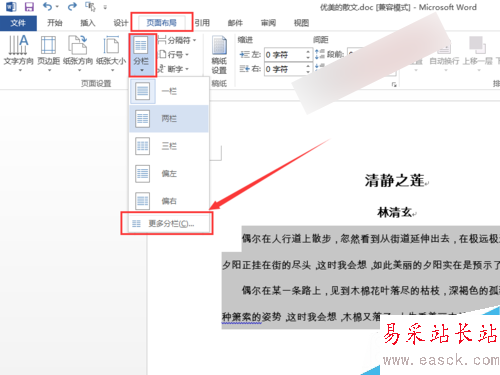Open the 断字 hyphenation dropdown
Screen dimensions: 500x375
pos(173,69)
